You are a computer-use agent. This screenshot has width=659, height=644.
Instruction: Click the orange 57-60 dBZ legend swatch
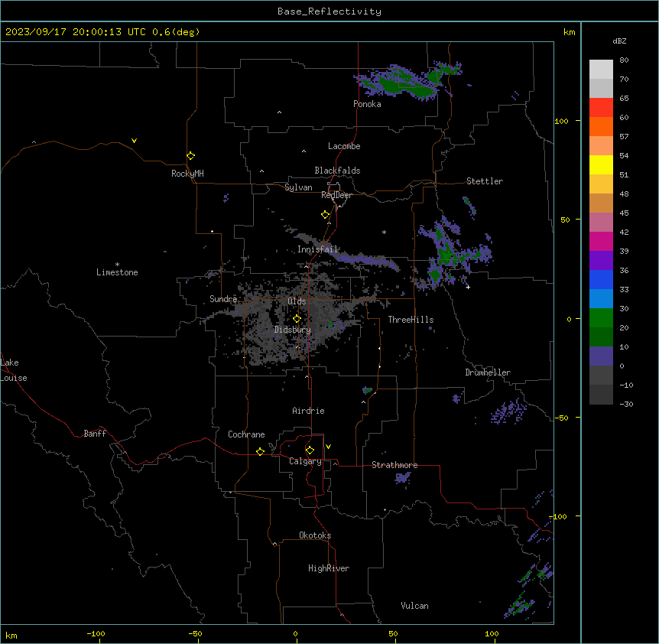tap(601, 126)
